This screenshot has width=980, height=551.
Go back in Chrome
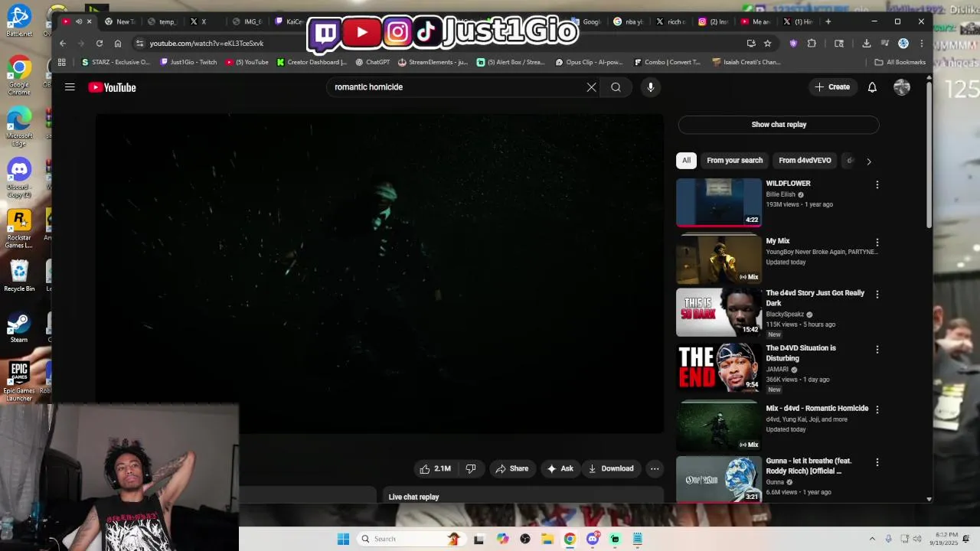point(63,44)
